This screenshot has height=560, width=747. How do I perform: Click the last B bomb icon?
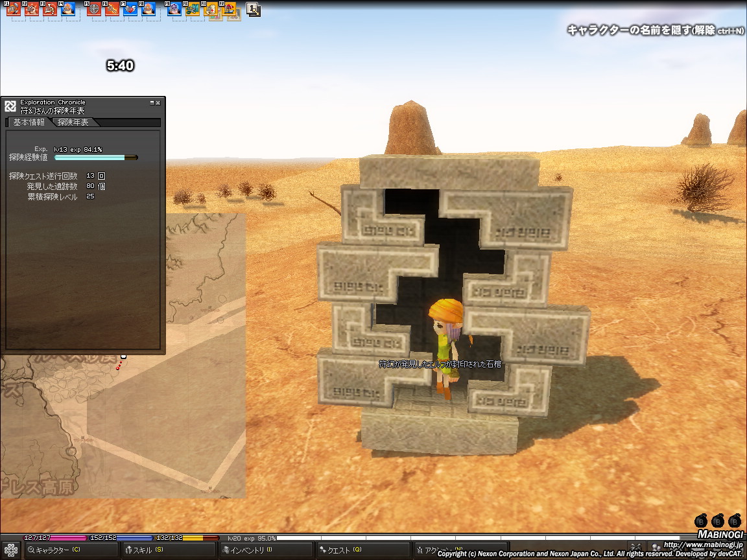click(735, 520)
